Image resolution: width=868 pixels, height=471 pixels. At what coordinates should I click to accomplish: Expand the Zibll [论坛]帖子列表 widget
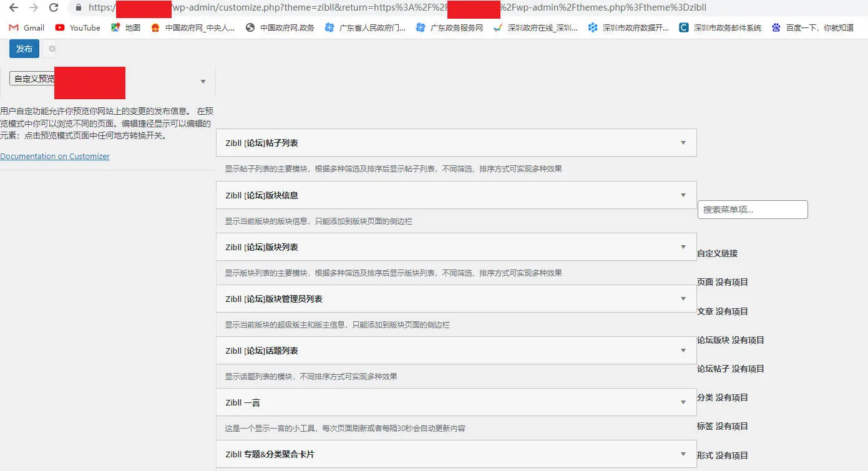point(456,143)
